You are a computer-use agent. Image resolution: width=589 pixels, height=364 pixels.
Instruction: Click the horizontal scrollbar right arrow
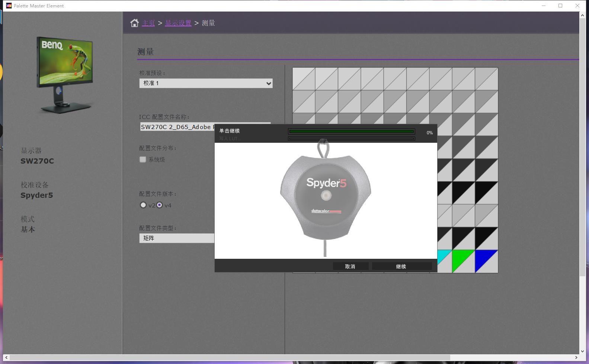576,358
